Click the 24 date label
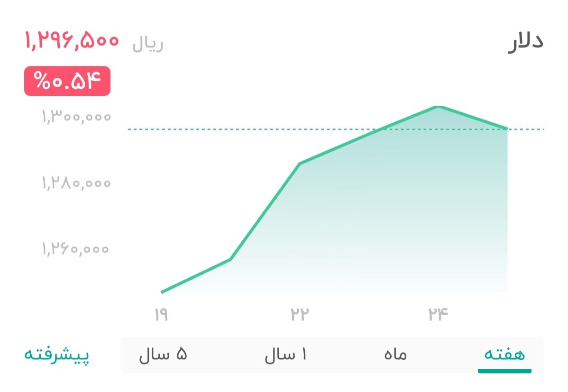This screenshot has height=392, width=568. click(439, 313)
